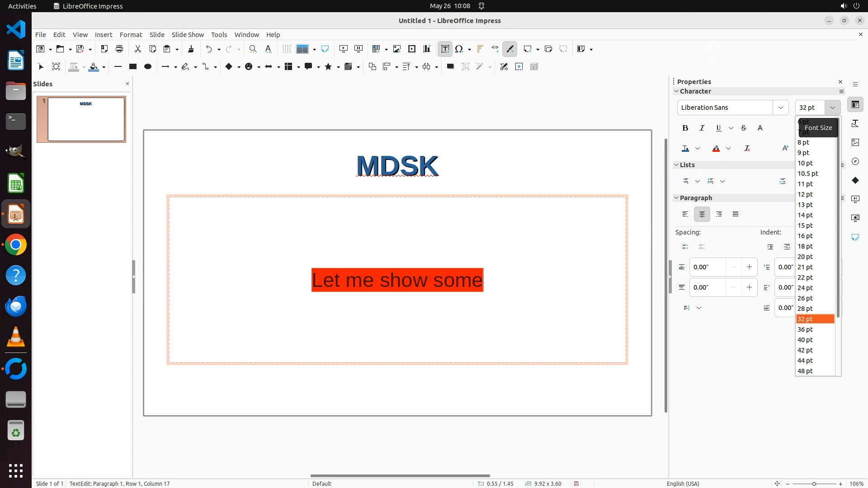The image size is (868, 488).
Task: Open the Format menu
Action: (131, 35)
